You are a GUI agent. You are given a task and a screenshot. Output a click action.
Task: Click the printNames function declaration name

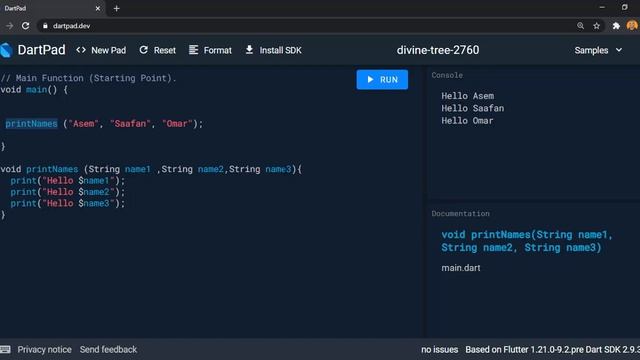pos(52,169)
